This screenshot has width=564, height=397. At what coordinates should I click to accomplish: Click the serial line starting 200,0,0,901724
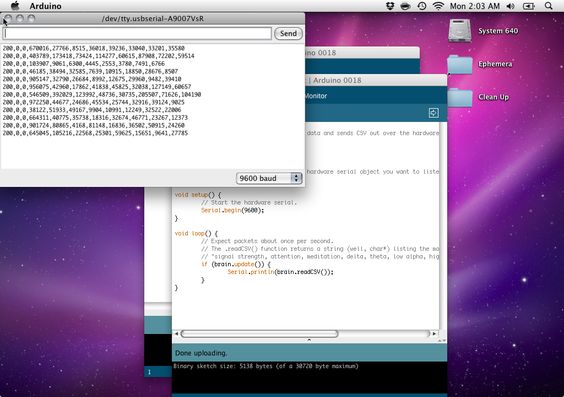pos(94,125)
